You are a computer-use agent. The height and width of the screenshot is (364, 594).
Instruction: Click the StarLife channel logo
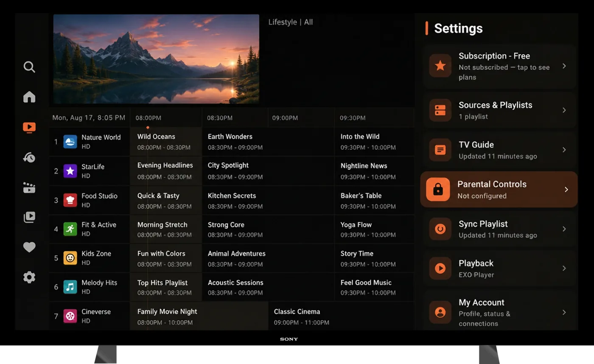coord(70,171)
